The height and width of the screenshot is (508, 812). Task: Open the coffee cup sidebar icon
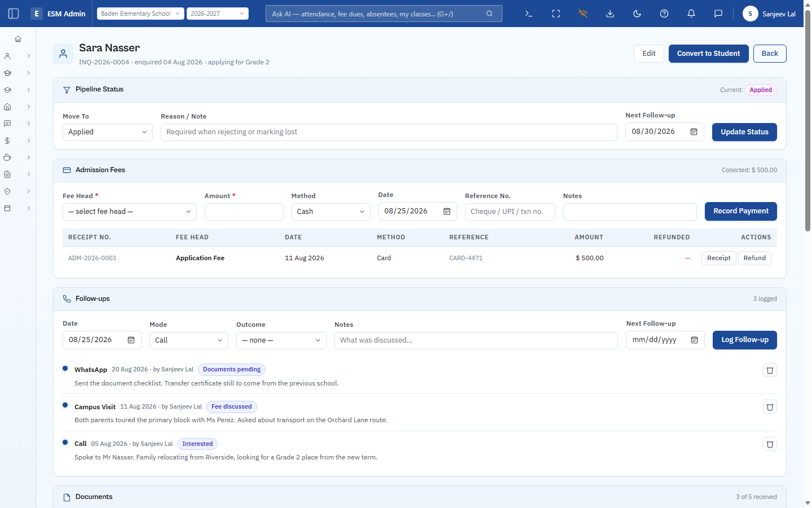coord(7,157)
